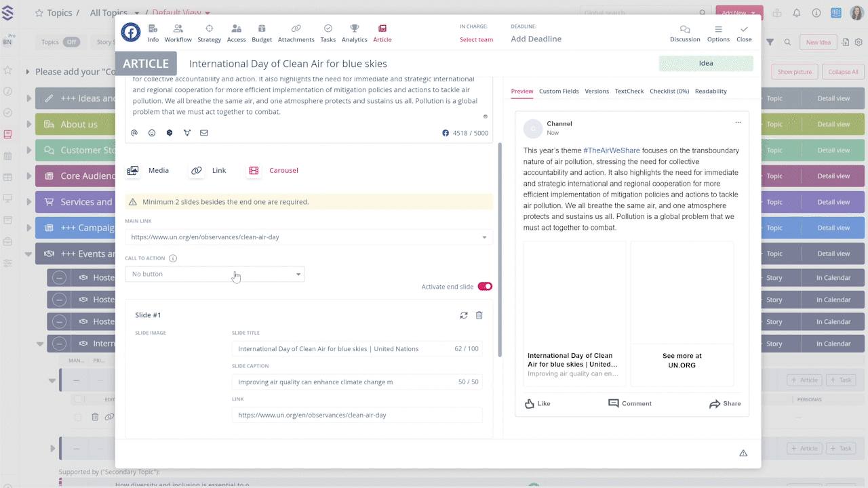Click the Add Deadline link

(536, 39)
